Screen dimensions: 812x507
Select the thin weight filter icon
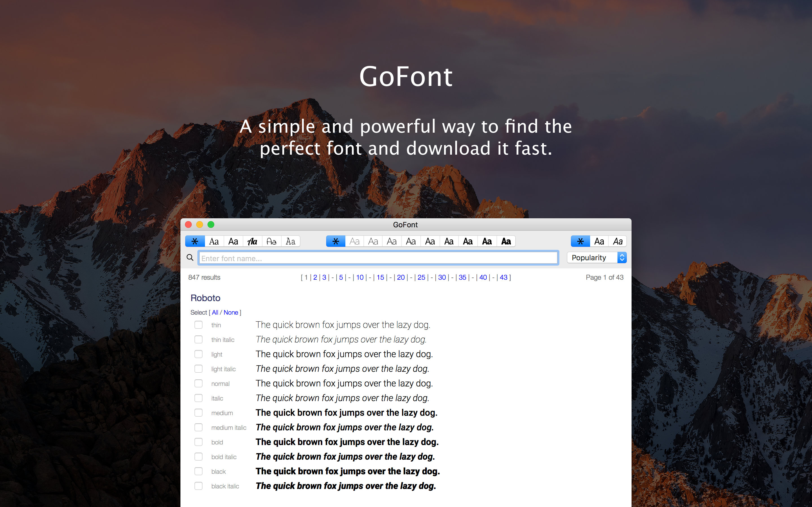355,241
